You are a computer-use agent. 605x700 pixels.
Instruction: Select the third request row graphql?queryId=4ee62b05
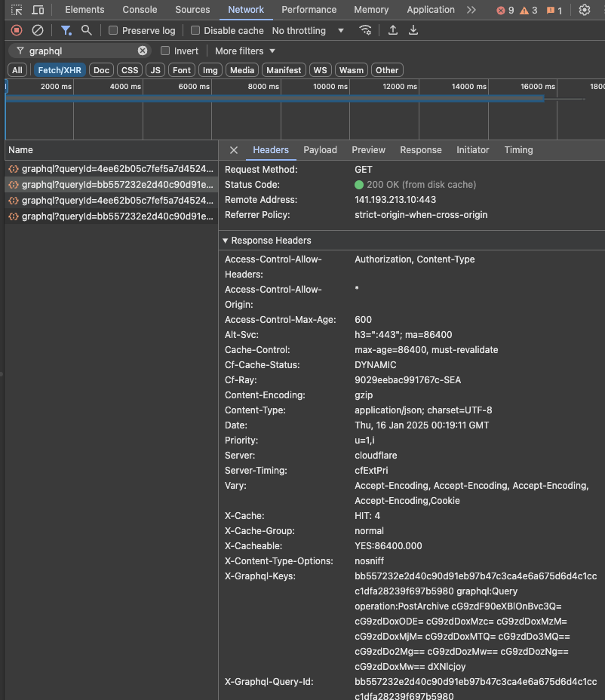111,201
